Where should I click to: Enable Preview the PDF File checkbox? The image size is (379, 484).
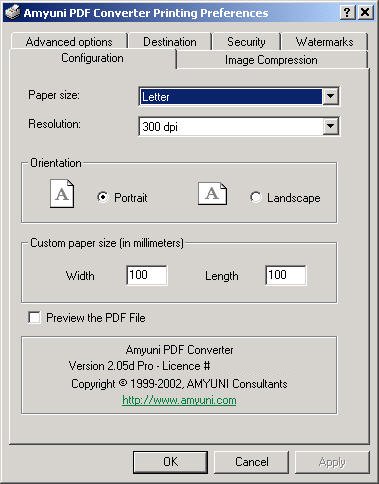(35, 318)
